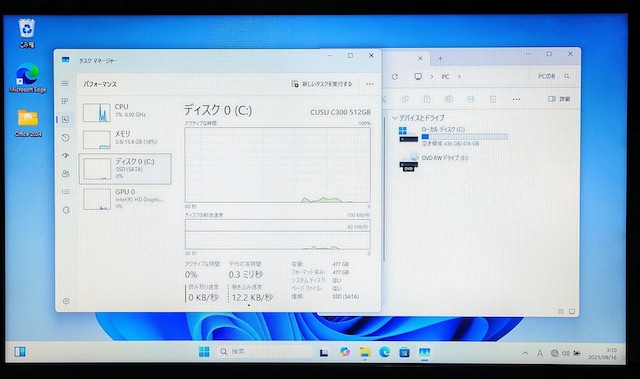Click the rename icon in Explorer toolbar
640x379 pixels.
pos(449,99)
